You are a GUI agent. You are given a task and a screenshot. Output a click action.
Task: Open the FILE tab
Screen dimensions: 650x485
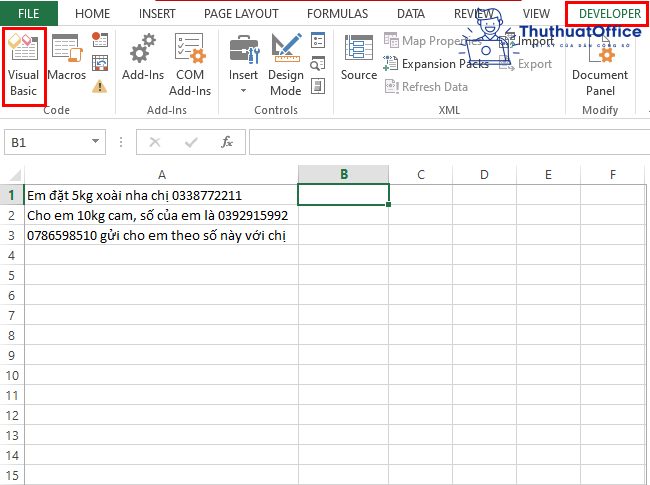29,13
